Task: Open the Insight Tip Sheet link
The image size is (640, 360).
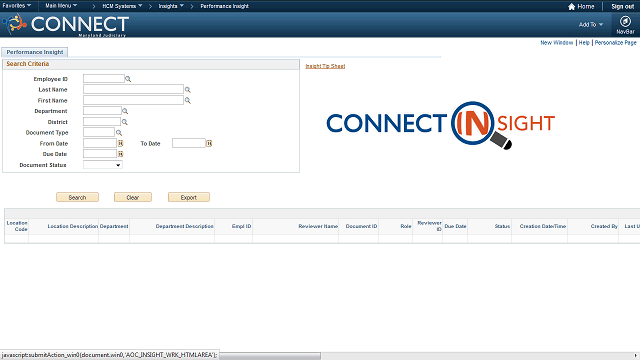Action: coord(325,66)
